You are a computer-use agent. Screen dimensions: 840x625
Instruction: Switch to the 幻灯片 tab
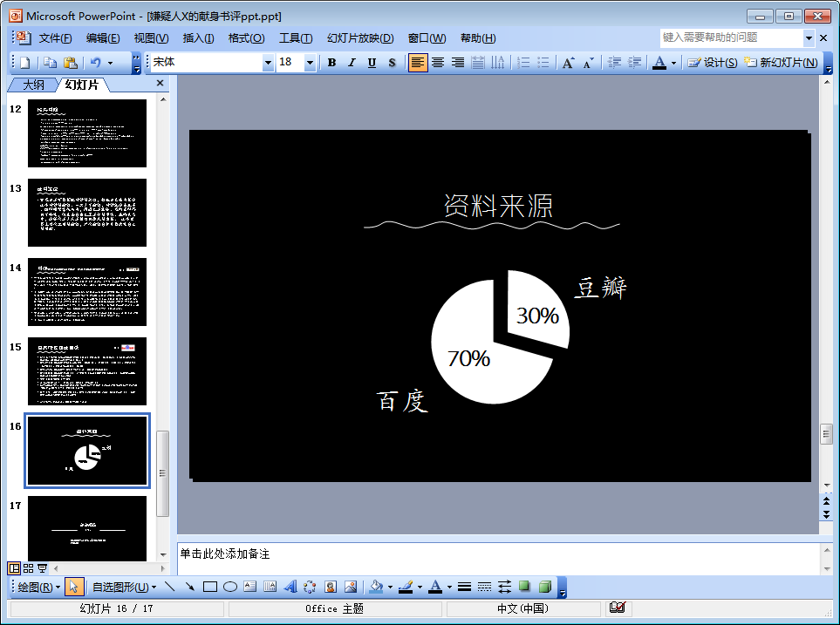pos(81,85)
